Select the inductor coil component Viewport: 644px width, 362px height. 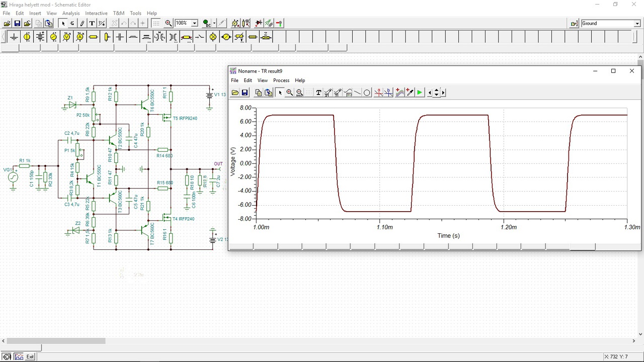point(133,37)
